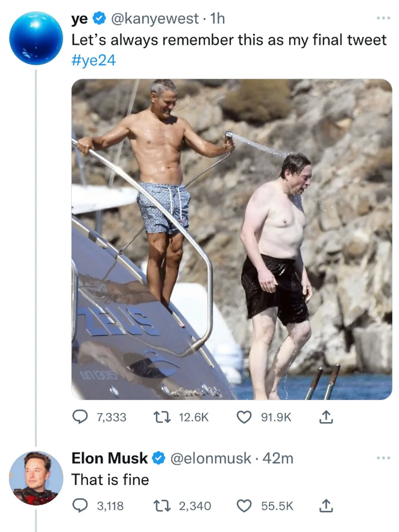Open ye's blue globe profile picture

[36, 38]
